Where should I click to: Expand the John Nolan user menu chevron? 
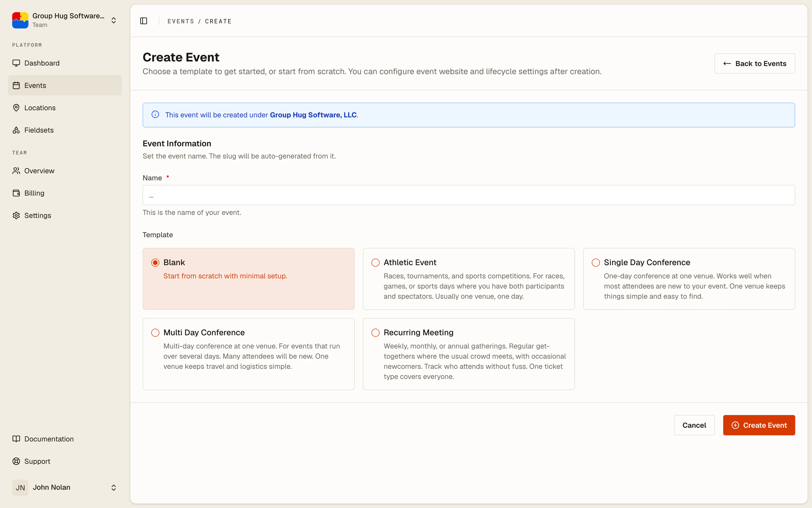coord(114,487)
